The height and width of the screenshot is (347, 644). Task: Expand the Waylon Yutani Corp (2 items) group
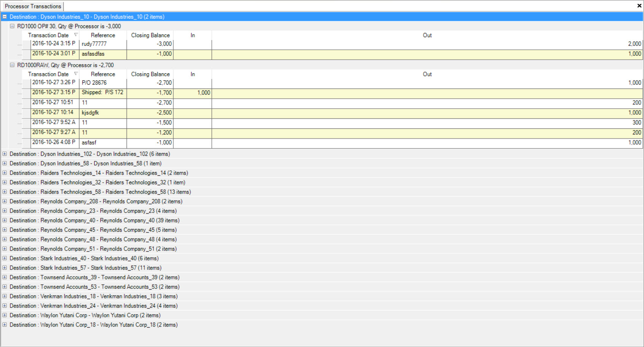pos(5,315)
